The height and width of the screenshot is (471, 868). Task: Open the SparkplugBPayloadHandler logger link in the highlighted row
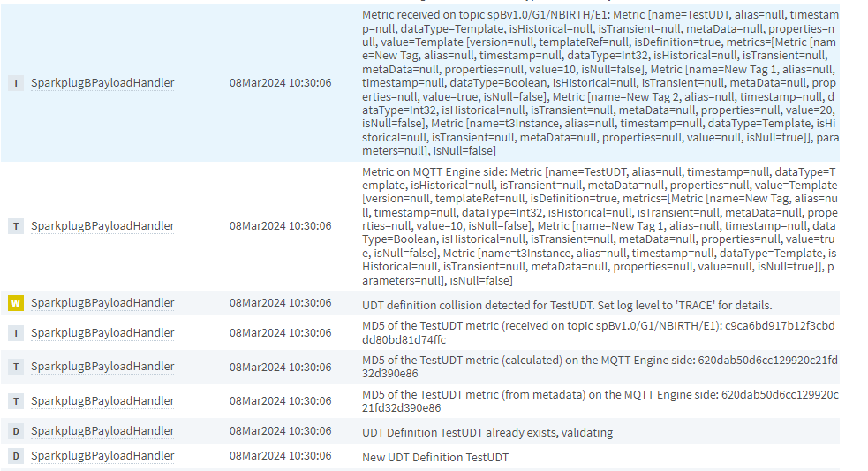[102, 83]
